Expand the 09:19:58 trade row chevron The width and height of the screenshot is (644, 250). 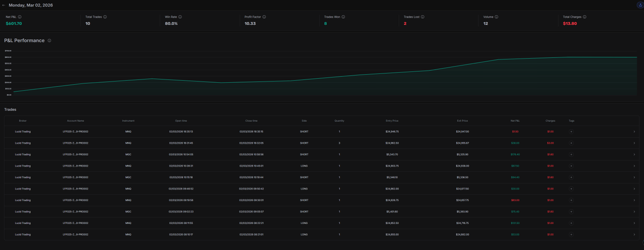pos(634,200)
